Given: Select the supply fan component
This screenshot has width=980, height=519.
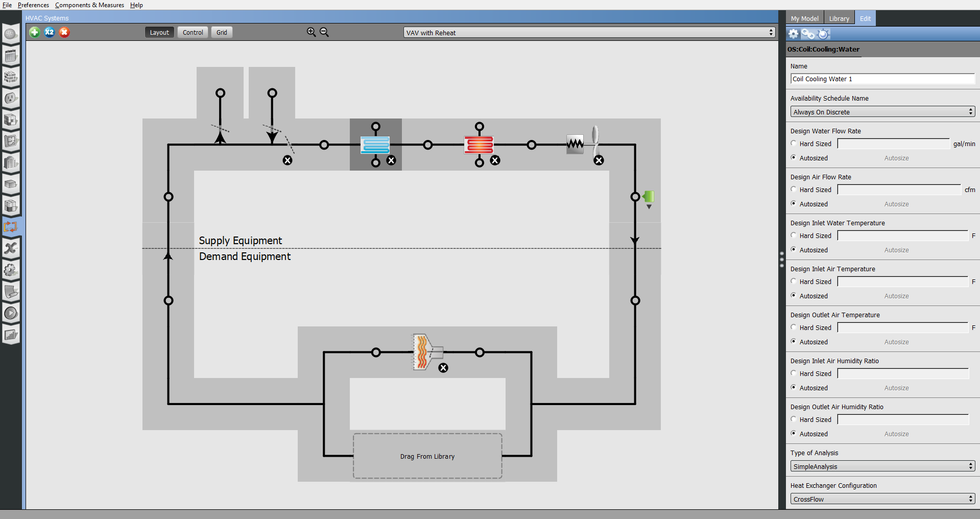Looking at the screenshot, I should click(x=582, y=143).
